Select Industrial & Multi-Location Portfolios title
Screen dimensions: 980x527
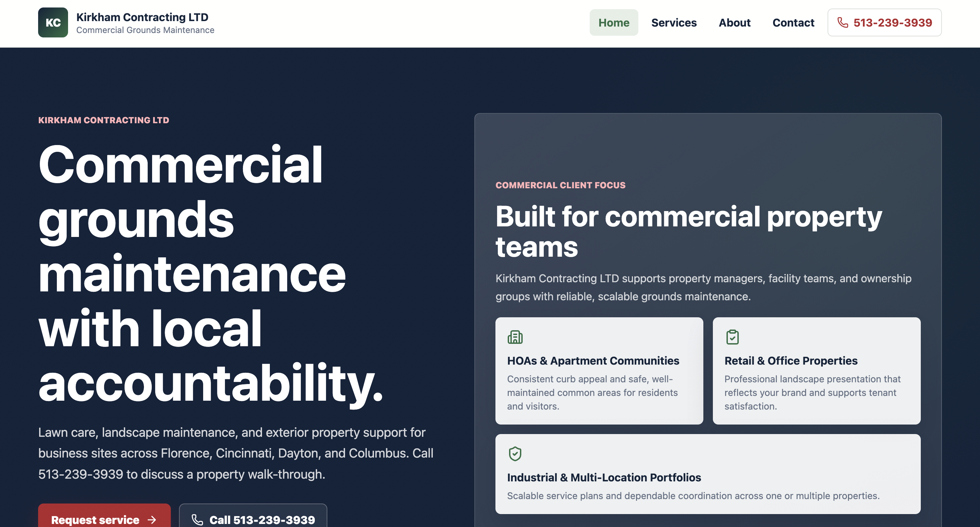point(604,478)
